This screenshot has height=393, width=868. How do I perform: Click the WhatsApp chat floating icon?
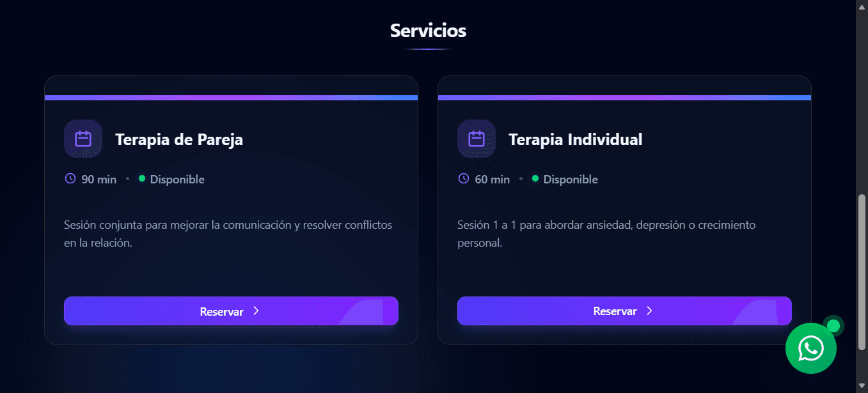[810, 348]
